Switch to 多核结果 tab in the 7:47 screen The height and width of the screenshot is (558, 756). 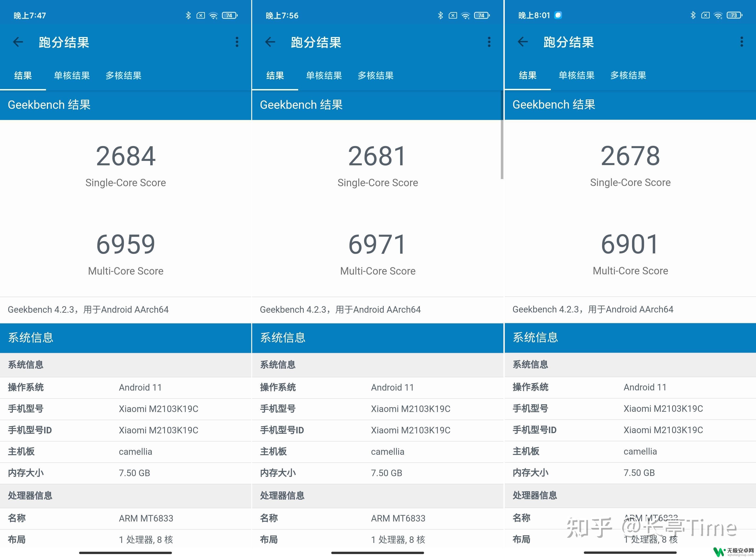[123, 75]
